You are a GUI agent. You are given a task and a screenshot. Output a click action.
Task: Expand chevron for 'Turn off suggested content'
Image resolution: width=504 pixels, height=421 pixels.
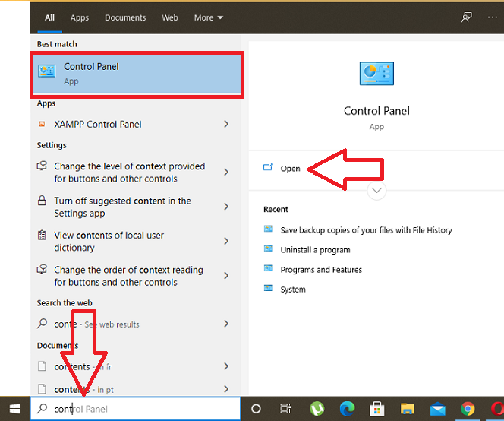click(x=226, y=207)
